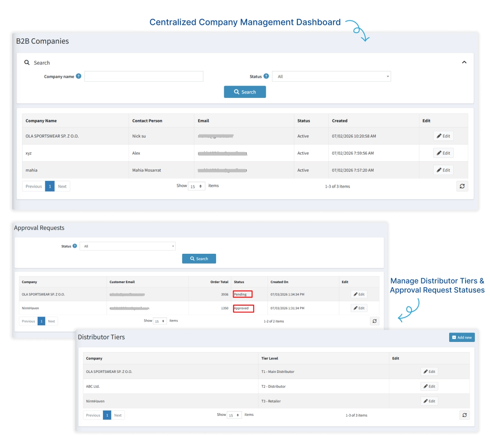Edit the T3 - Retailer tier row
Viewport: 490px width, 448px height.
click(430, 401)
